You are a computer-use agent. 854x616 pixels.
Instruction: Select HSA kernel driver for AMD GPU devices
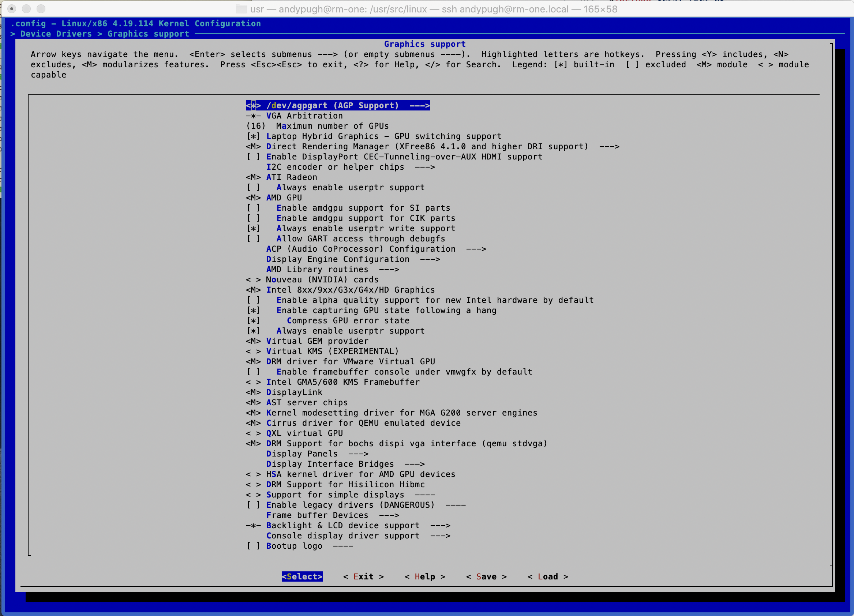tap(351, 474)
